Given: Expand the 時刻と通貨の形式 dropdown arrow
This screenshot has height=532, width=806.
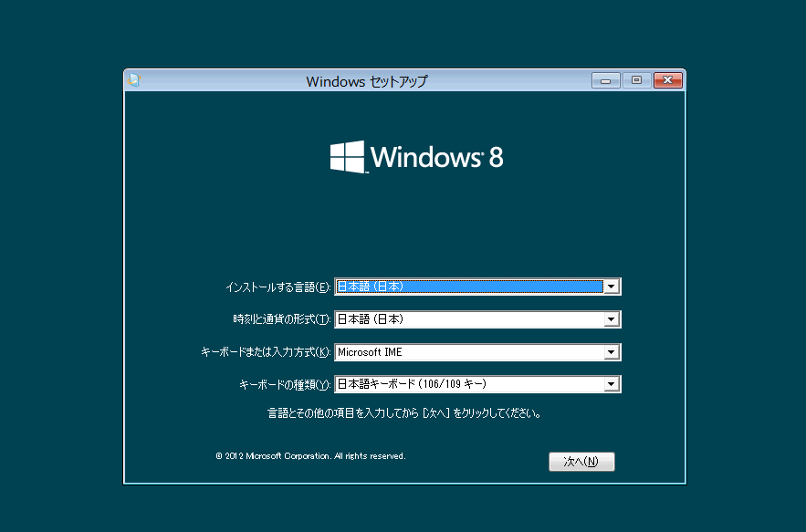Looking at the screenshot, I should pos(612,319).
